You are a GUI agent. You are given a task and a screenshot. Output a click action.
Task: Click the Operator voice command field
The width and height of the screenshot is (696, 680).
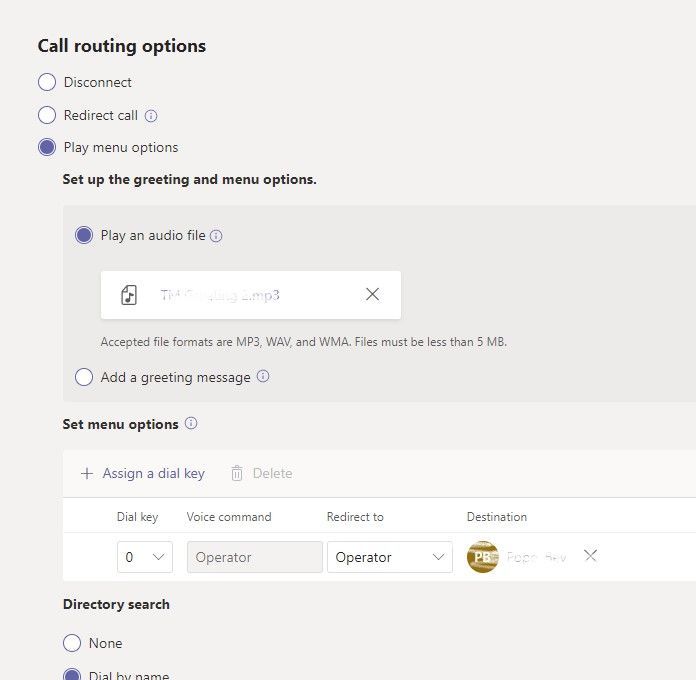pos(255,557)
